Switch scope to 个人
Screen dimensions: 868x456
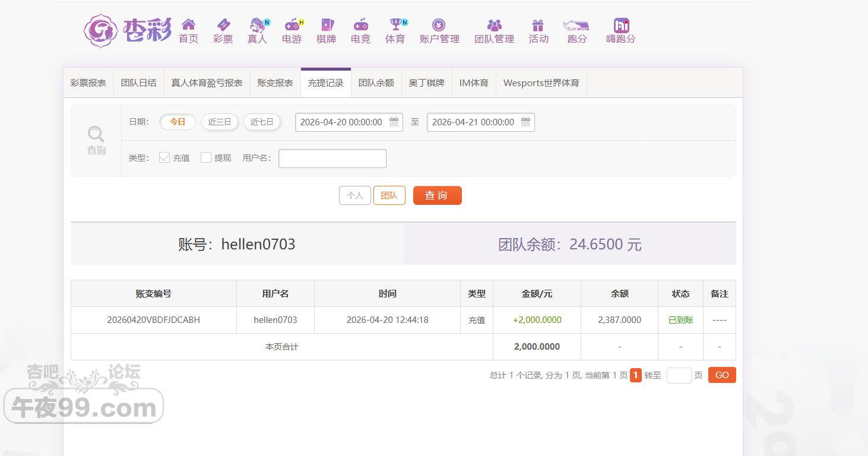pyautogui.click(x=355, y=195)
